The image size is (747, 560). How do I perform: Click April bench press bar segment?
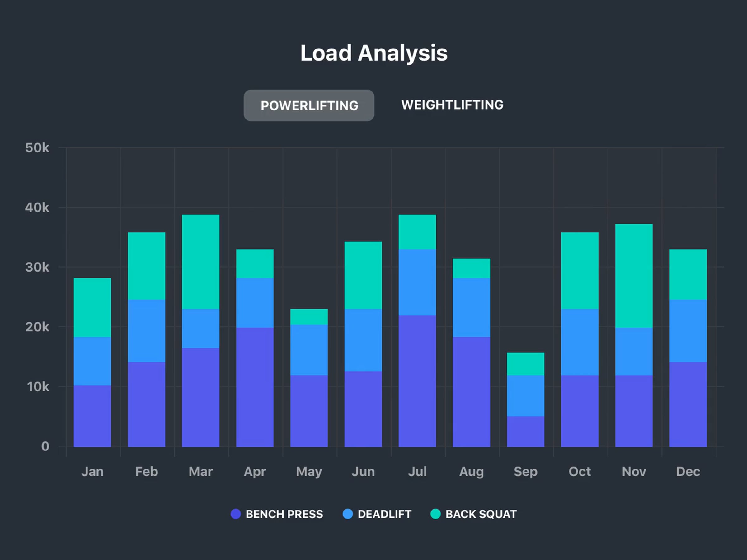255,387
